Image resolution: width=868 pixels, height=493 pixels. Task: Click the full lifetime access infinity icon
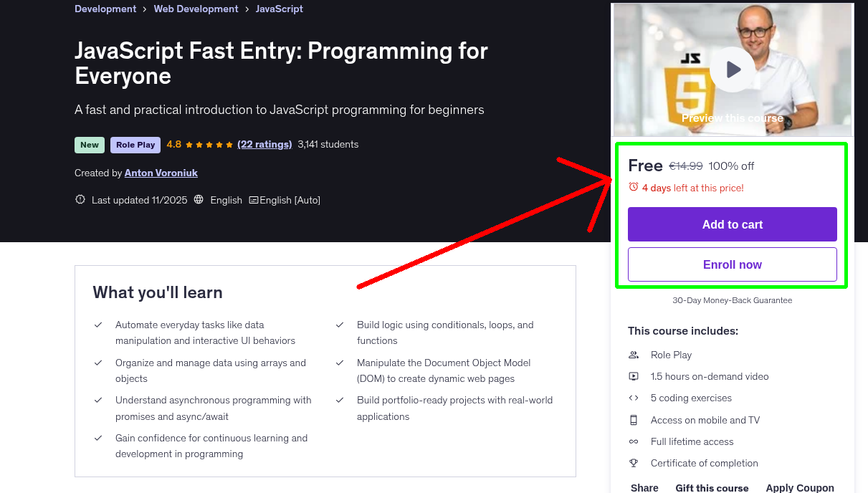tap(634, 441)
